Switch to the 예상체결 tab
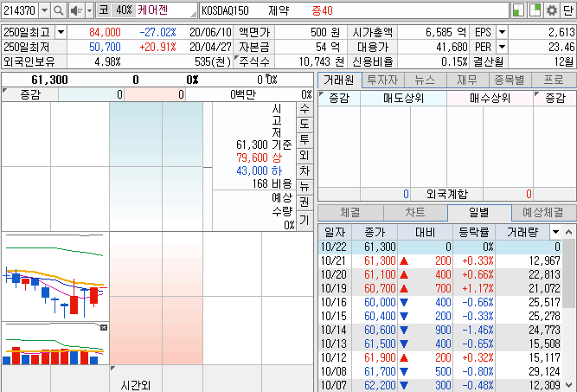Screen dimensions: 577x392 [543, 212]
